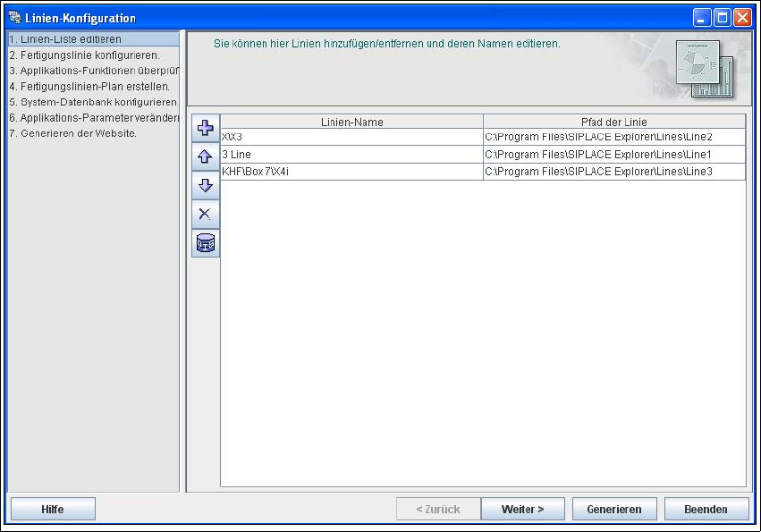This screenshot has width=761, height=532.
Task: Click the Generieren button
Action: (614, 509)
